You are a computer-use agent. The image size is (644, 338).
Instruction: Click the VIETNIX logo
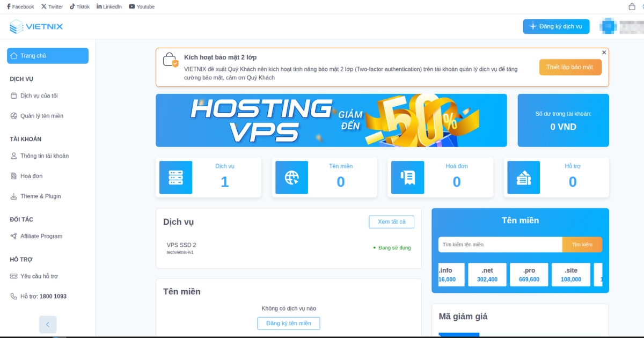coord(36,26)
